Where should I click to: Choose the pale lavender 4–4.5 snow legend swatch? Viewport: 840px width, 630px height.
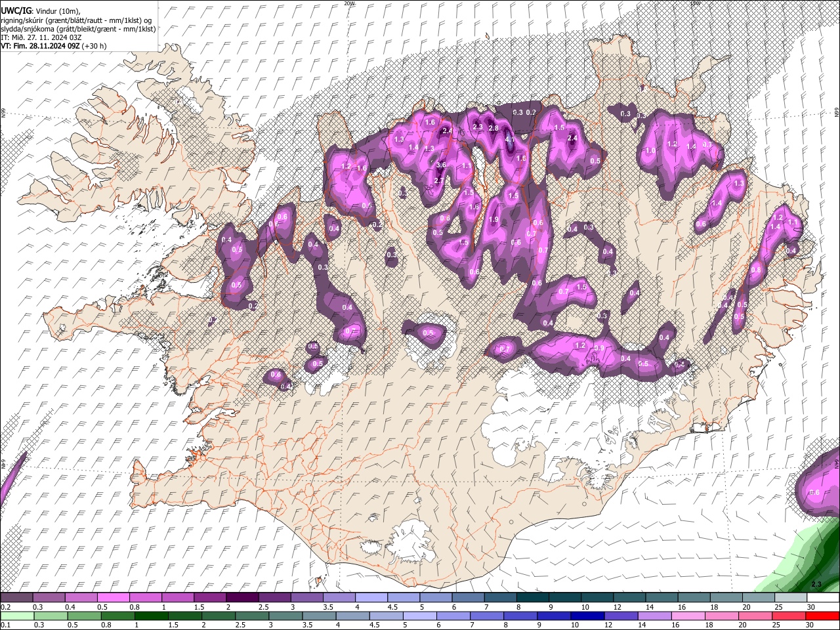(x=370, y=598)
